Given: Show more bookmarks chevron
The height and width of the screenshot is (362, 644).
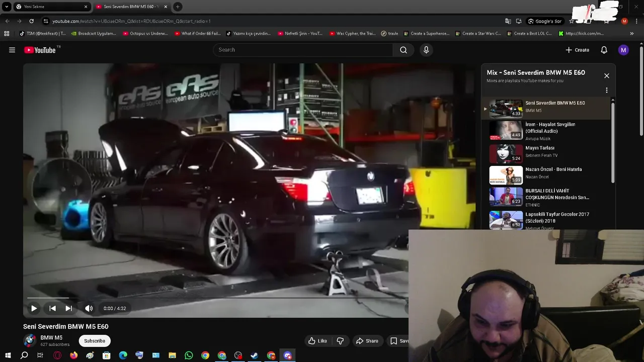Looking at the screenshot, I should (x=632, y=34).
